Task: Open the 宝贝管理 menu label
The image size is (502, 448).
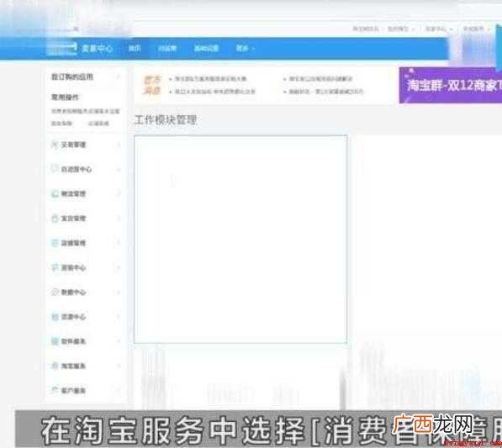Action: (x=73, y=219)
